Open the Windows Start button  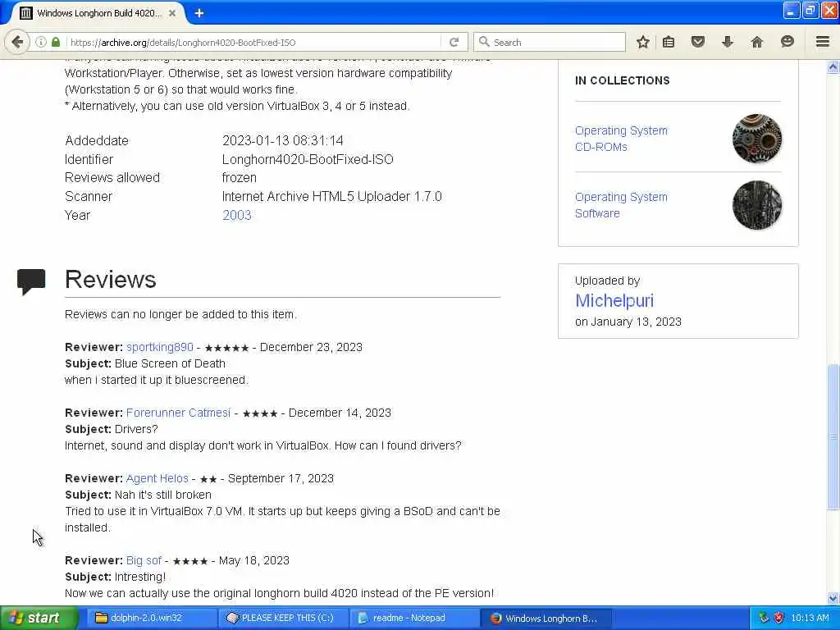[39, 618]
